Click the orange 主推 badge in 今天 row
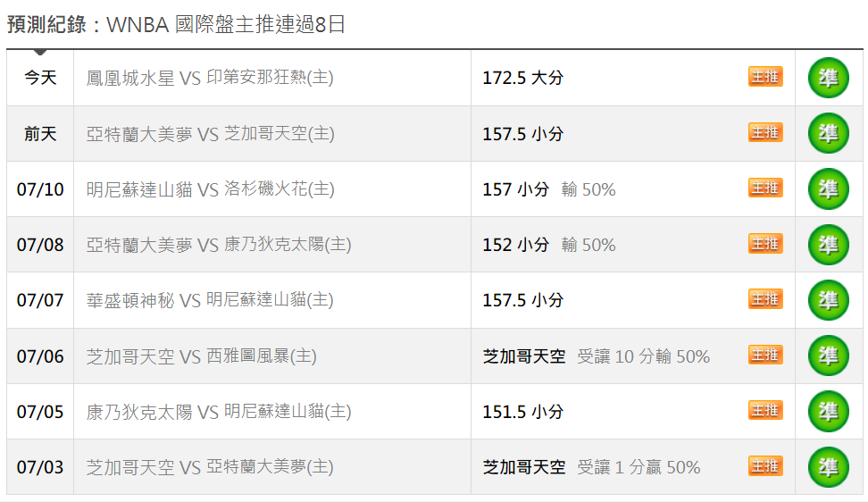This screenshot has width=868, height=502. pyautogui.click(x=765, y=77)
